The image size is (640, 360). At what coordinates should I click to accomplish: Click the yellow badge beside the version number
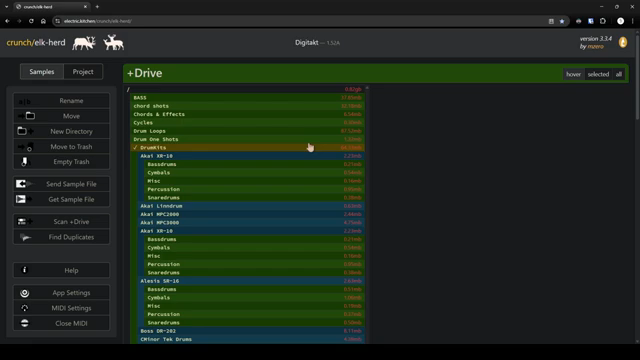623,42
